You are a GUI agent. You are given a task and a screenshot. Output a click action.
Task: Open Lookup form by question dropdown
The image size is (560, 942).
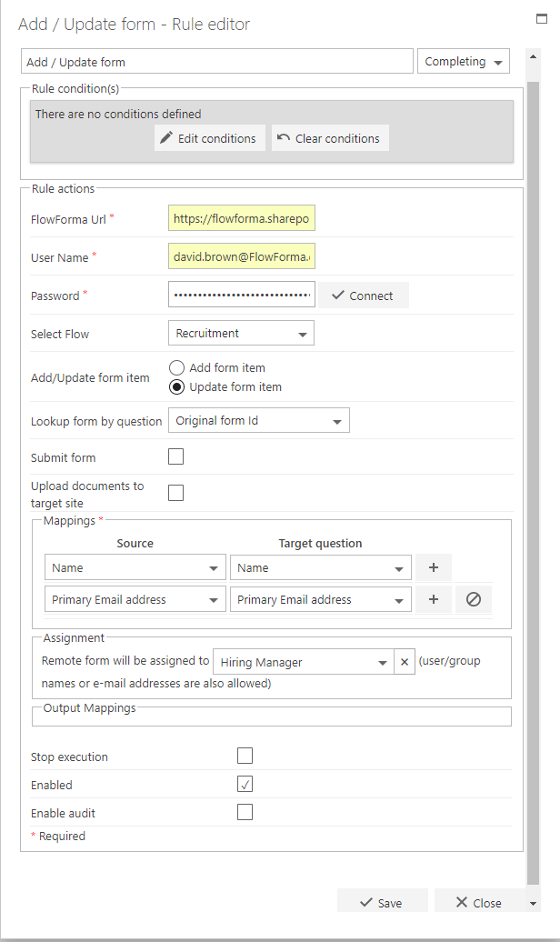point(258,420)
